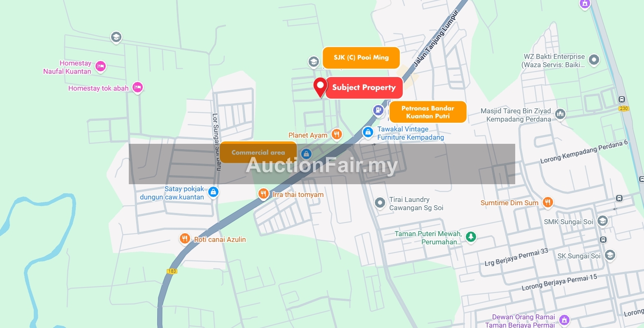644x328 pixels.
Task: Select the Masjid Tareq Bin Ziyad mosque icon
Action: (560, 114)
